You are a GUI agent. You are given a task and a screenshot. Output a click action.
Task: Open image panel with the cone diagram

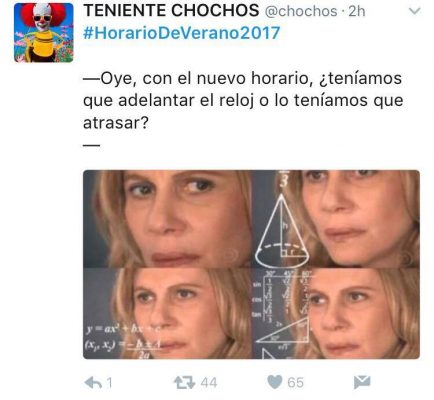tap(336, 219)
